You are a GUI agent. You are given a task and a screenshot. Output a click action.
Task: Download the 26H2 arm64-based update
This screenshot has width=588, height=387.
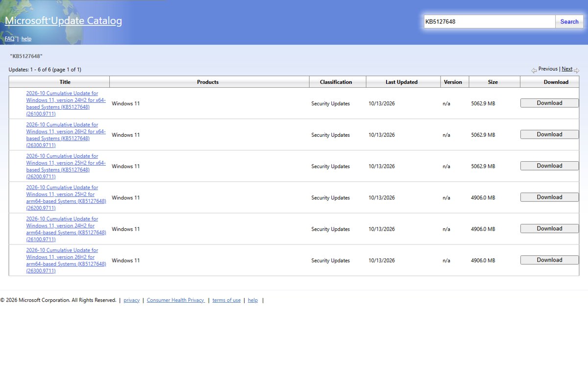[x=549, y=260]
